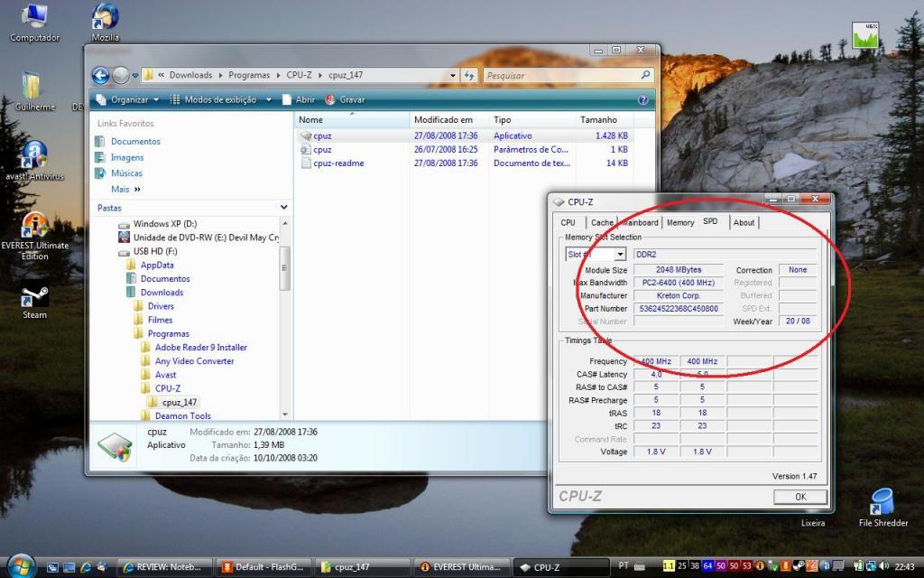Click the yellow 1.1 sensor tray icon
Screen dimensions: 924x578
click(669, 566)
